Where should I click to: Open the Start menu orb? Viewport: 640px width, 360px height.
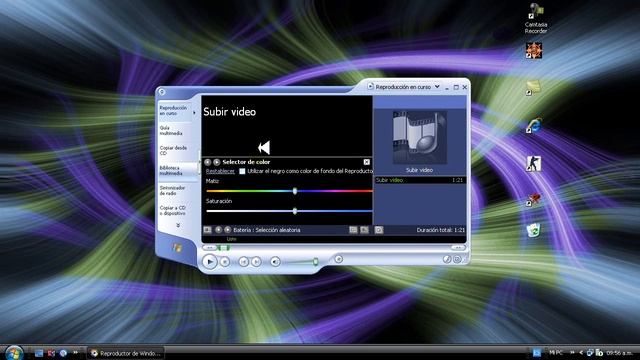click(14, 353)
